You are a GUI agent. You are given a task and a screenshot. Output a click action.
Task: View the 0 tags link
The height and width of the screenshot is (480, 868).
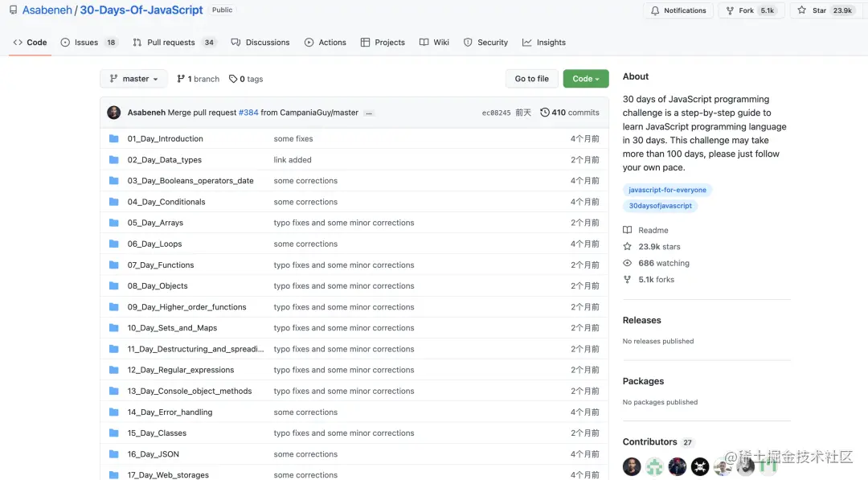246,79
